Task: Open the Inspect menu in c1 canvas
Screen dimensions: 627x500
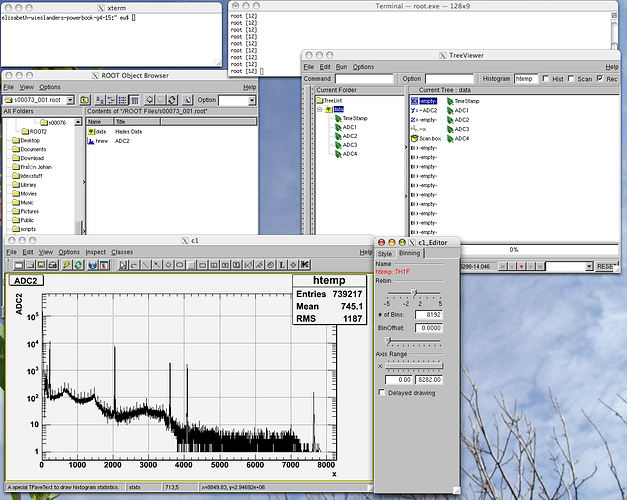Action: pos(95,252)
